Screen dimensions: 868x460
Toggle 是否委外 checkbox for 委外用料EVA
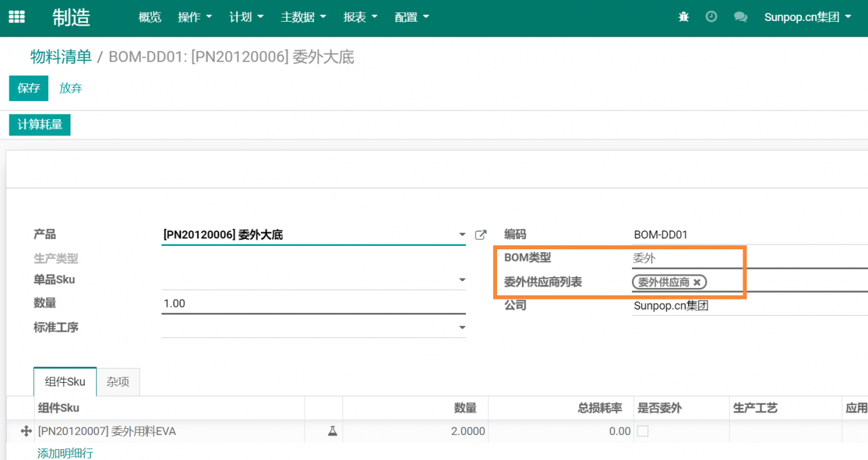click(x=643, y=431)
